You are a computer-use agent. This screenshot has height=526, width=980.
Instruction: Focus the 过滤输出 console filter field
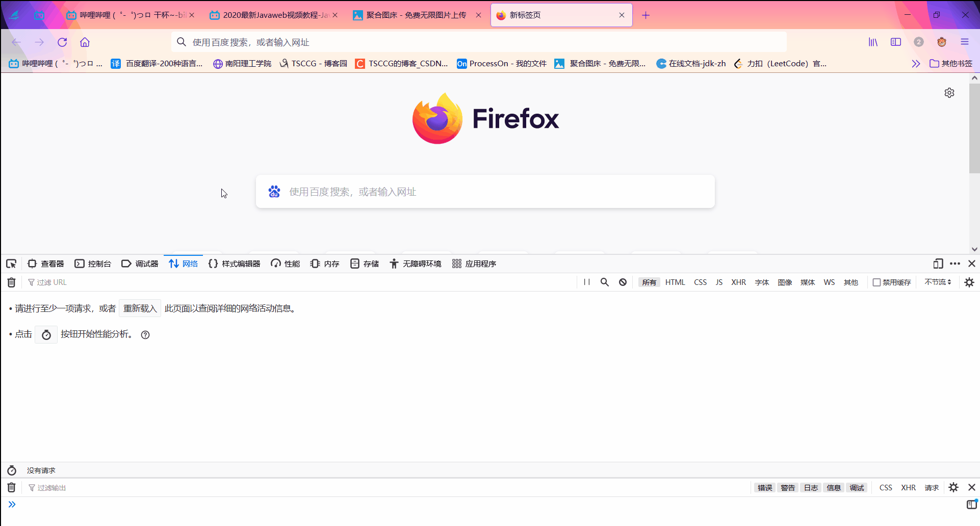point(388,488)
